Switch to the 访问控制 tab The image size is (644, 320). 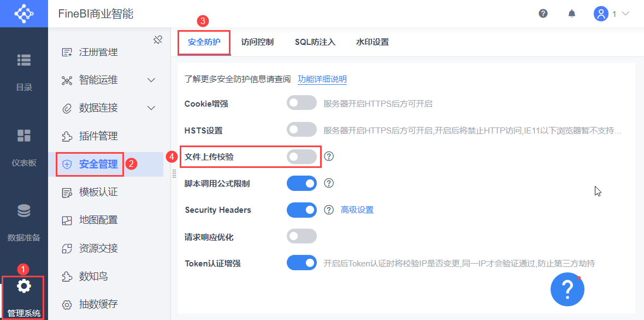click(257, 42)
